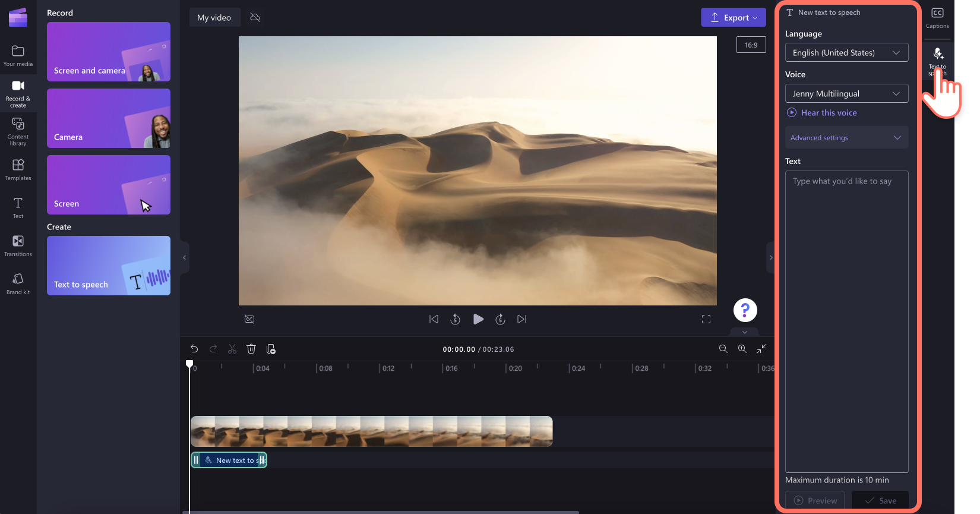Screen dimensions: 980x514
Task: Rename the My video title
Action: point(214,17)
